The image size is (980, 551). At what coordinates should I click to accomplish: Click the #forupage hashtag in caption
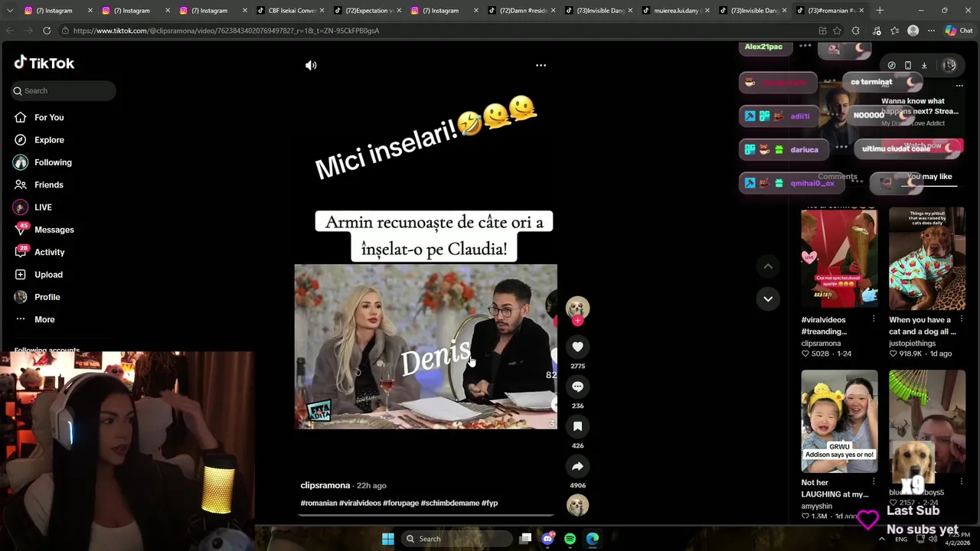400,503
